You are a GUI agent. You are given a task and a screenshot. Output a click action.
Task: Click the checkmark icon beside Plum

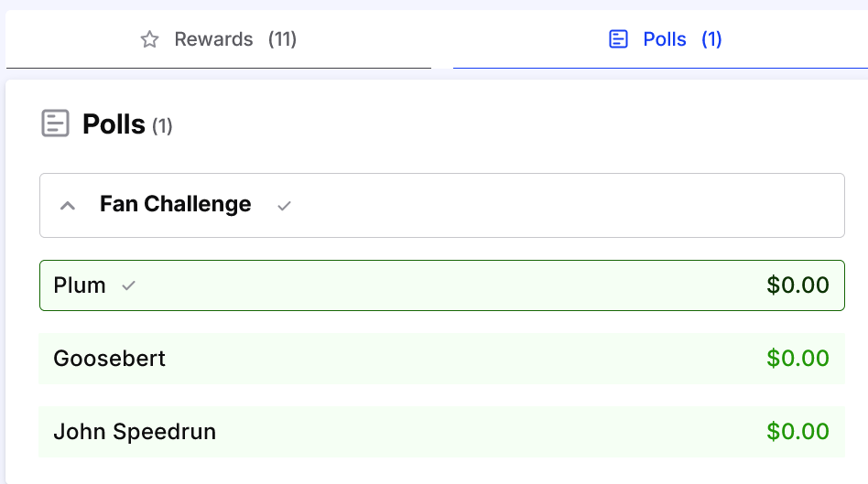[128, 285]
